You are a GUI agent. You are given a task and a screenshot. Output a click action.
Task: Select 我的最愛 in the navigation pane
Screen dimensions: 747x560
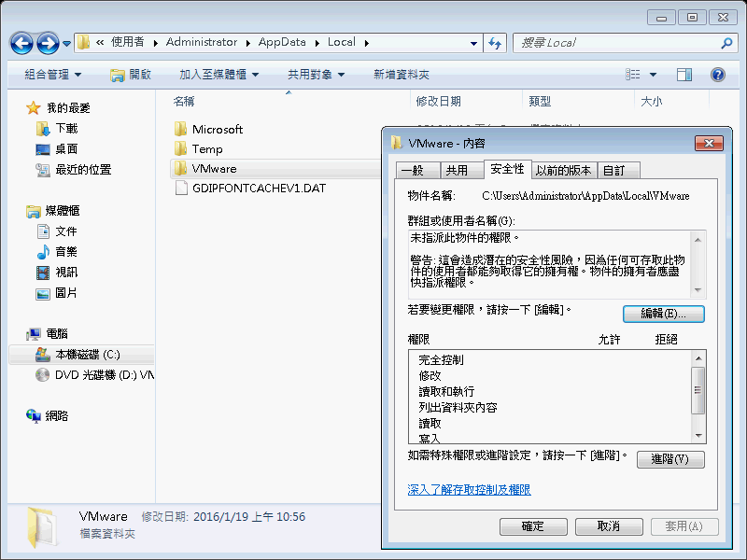68,108
